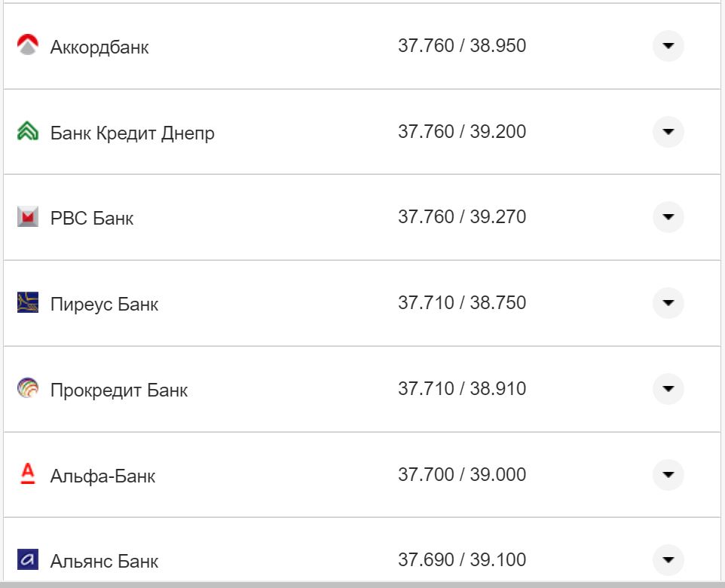Click the Альянс Банк logo icon
Viewport: 725px width, 588px height.
[27, 560]
